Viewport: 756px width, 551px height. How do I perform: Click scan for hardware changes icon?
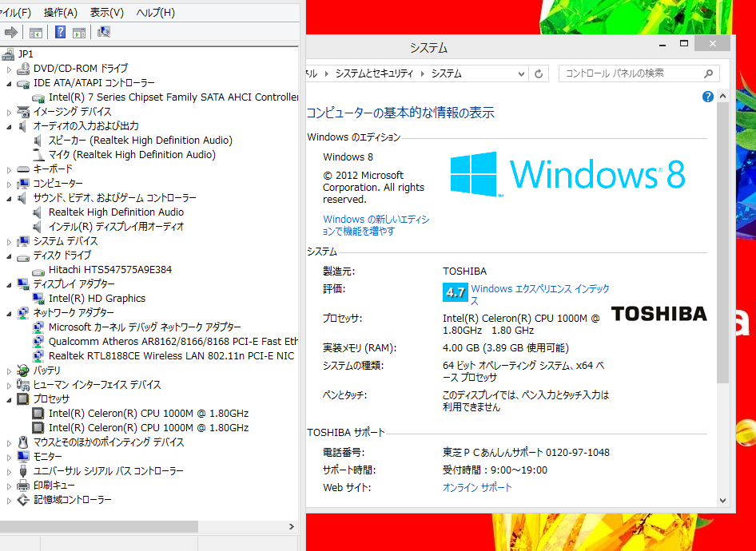coord(104,32)
